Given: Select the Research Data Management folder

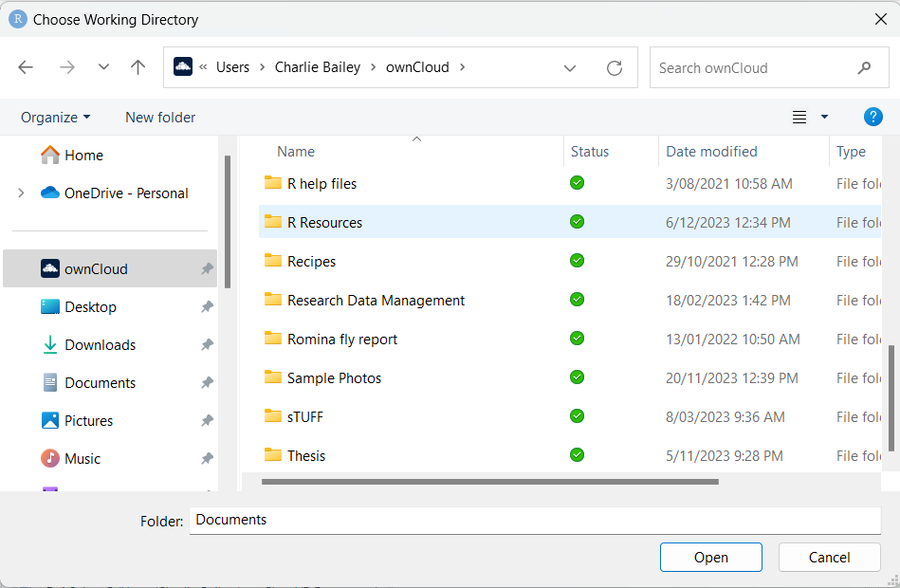Looking at the screenshot, I should [x=376, y=301].
